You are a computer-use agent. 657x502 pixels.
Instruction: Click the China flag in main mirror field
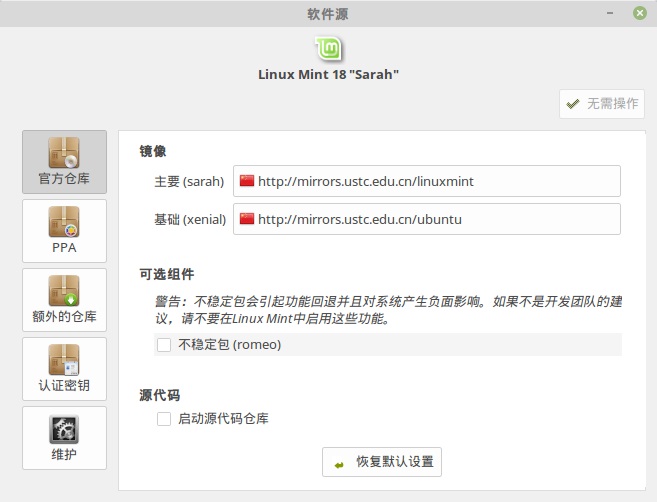pyautogui.click(x=247, y=181)
